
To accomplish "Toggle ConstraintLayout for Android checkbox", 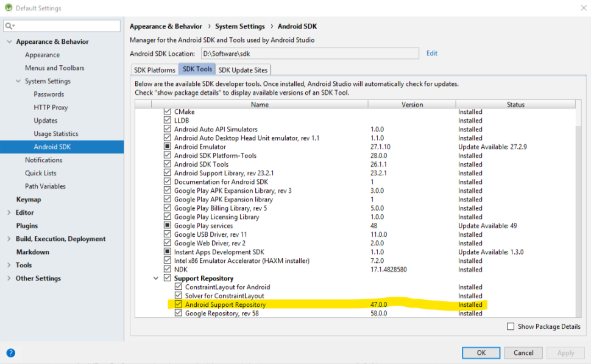I will coord(179,287).
